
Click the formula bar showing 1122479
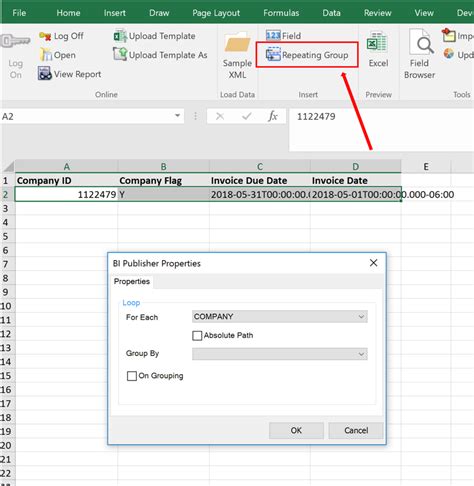[381, 129]
